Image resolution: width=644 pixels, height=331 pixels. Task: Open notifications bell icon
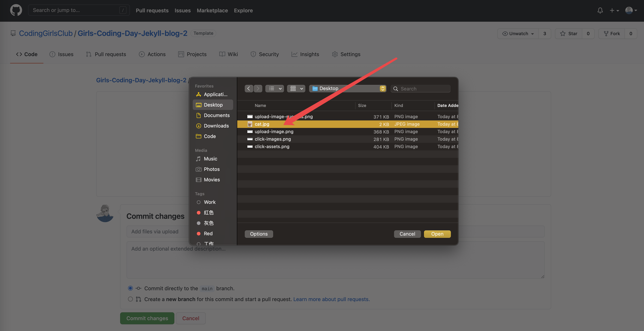[x=600, y=10]
